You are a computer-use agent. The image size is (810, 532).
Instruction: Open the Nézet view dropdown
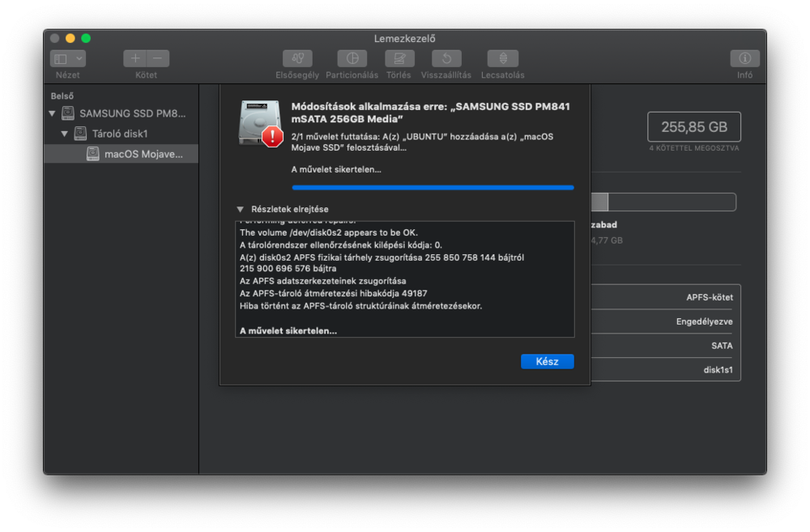68,58
